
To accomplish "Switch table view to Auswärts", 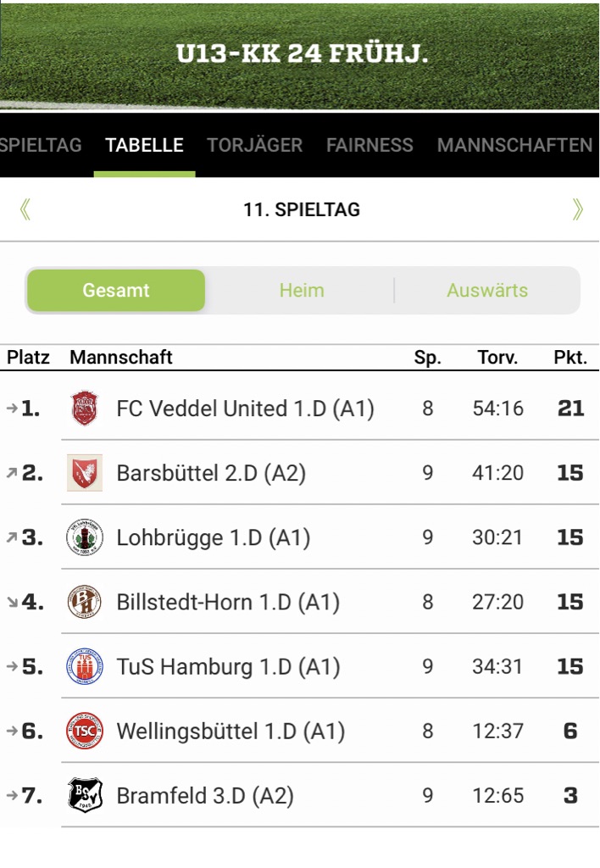I will tap(487, 291).
